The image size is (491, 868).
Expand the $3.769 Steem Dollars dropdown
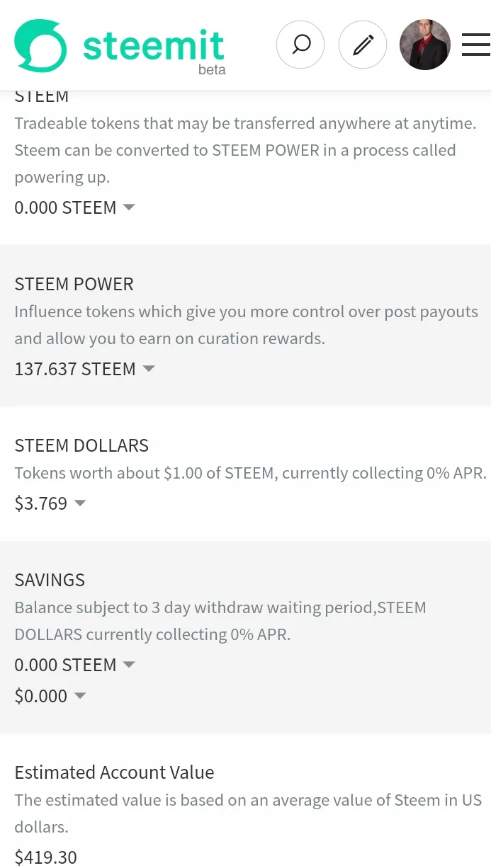[x=50, y=503]
